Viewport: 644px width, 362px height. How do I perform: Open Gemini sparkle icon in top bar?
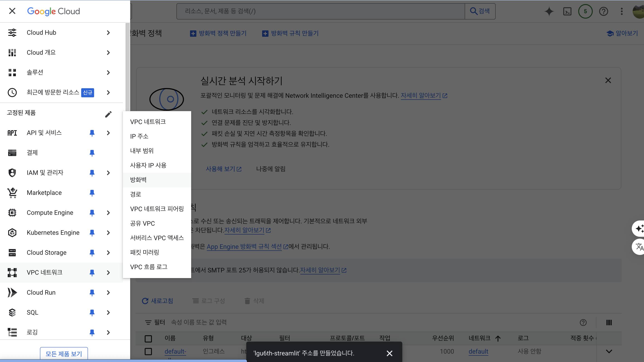pos(549,11)
